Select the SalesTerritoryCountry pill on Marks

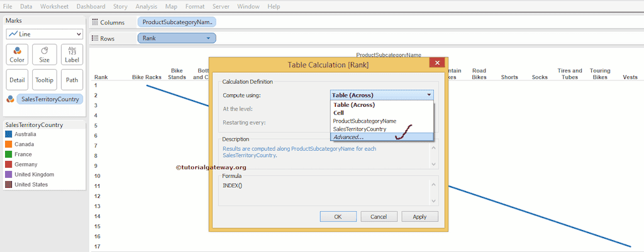(x=50, y=99)
